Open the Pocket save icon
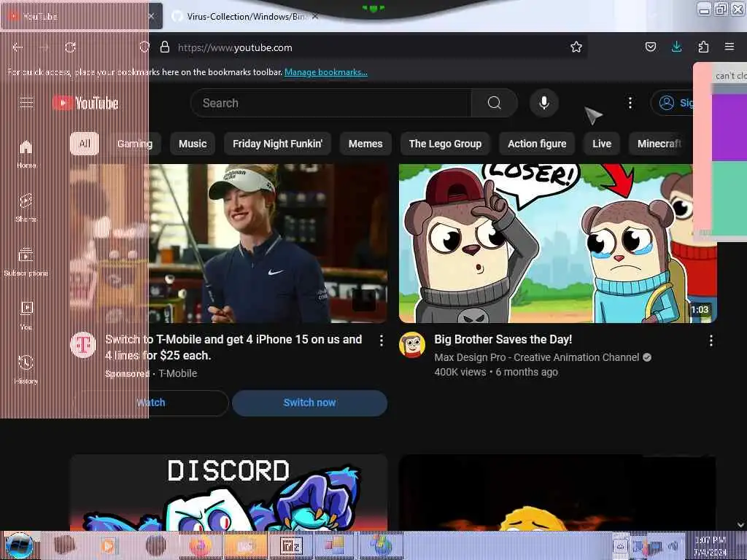This screenshot has width=747, height=560. 650,47
